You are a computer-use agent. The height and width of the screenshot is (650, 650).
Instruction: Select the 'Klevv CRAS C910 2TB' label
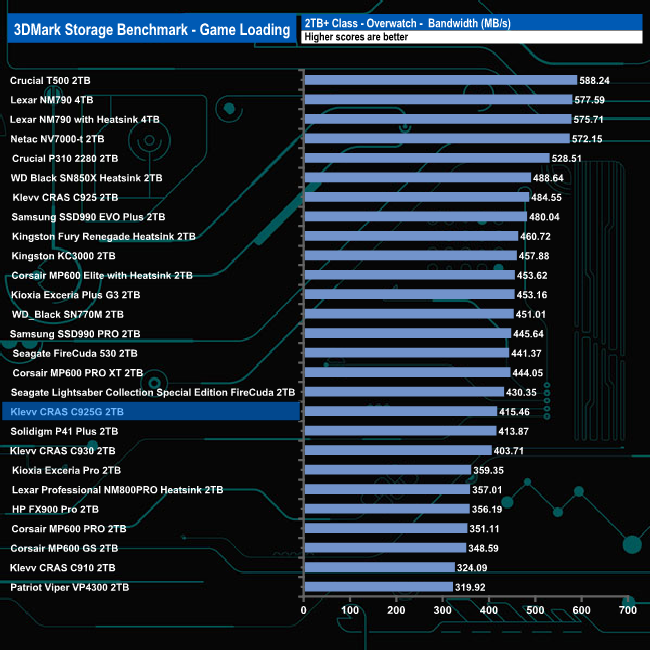pos(63,568)
